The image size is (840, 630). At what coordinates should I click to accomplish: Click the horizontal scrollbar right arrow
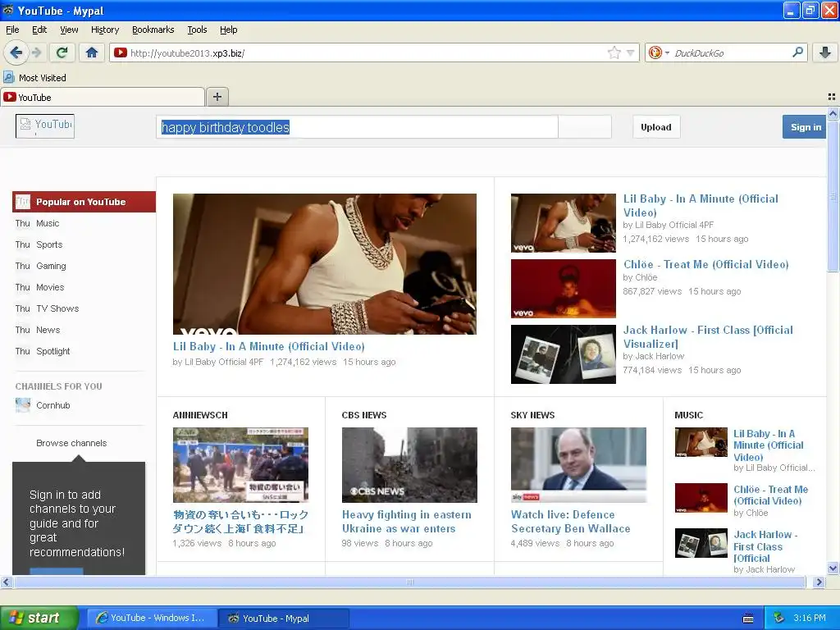819,582
